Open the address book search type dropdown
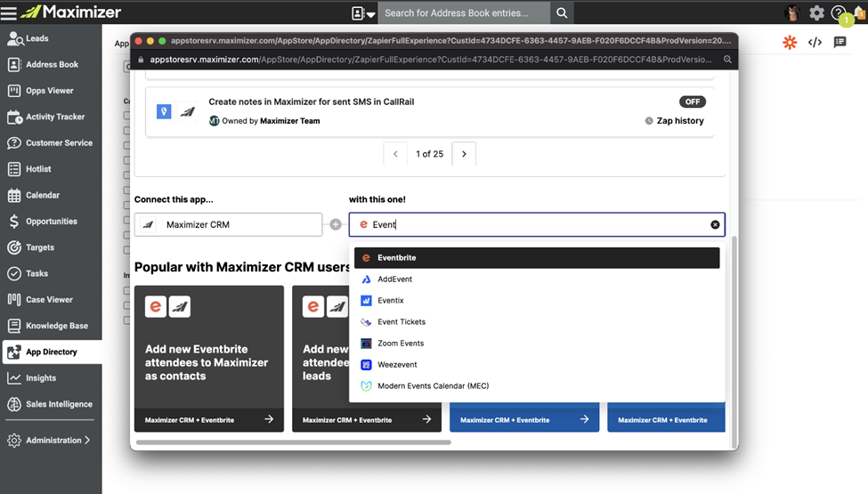This screenshot has height=494, width=868. pyautogui.click(x=364, y=12)
